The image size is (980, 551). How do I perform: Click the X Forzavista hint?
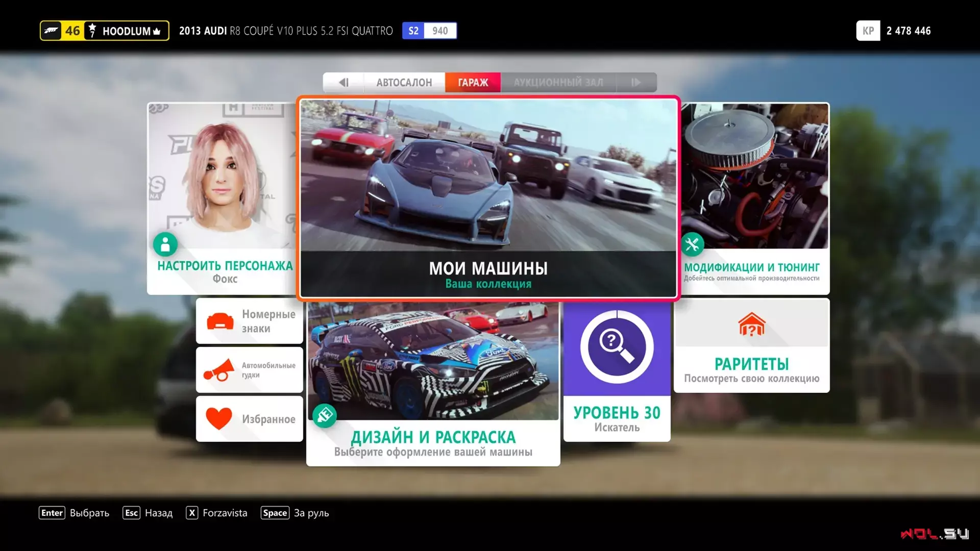point(217,513)
